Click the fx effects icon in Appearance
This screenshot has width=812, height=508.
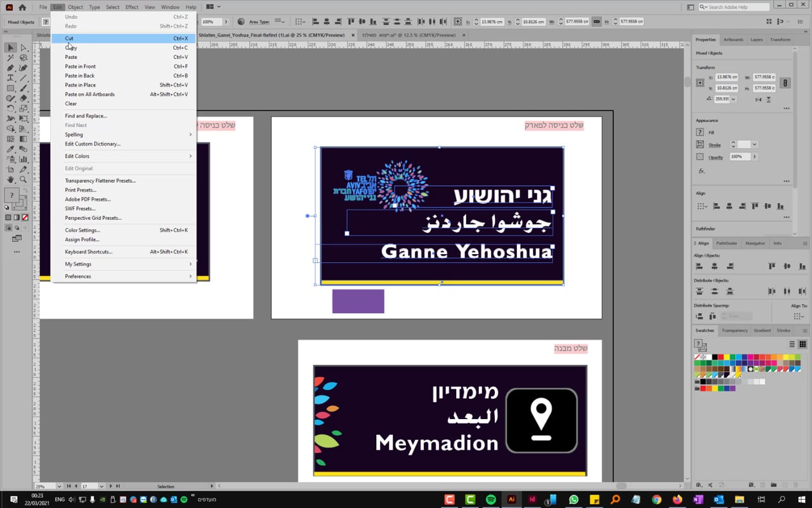(x=702, y=171)
